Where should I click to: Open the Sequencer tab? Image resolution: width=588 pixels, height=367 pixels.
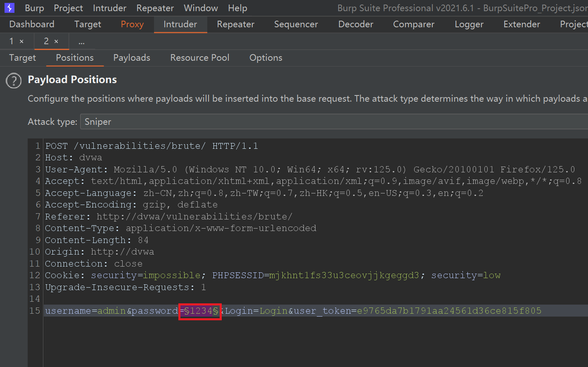click(296, 24)
